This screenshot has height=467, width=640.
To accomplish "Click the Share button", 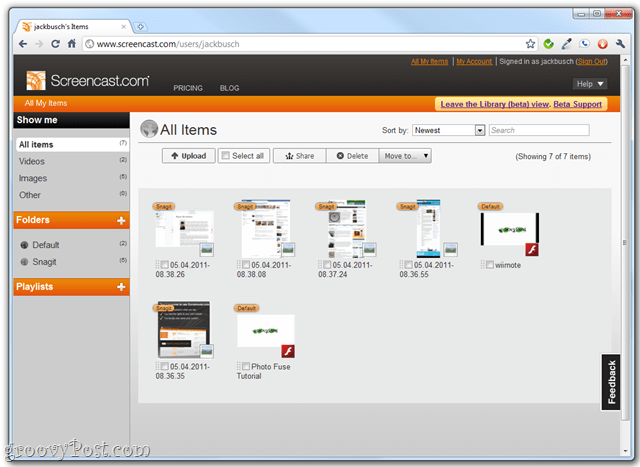I will [300, 156].
